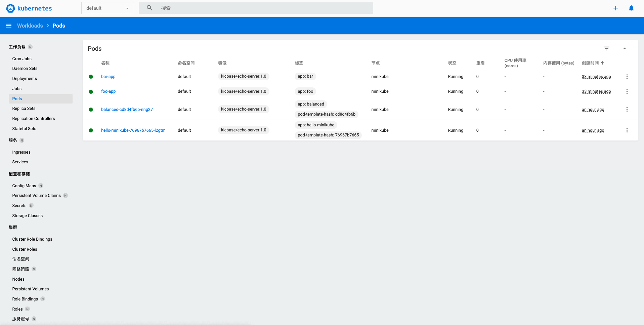Select Jobs in sidebar
The width and height of the screenshot is (644, 325).
[17, 89]
